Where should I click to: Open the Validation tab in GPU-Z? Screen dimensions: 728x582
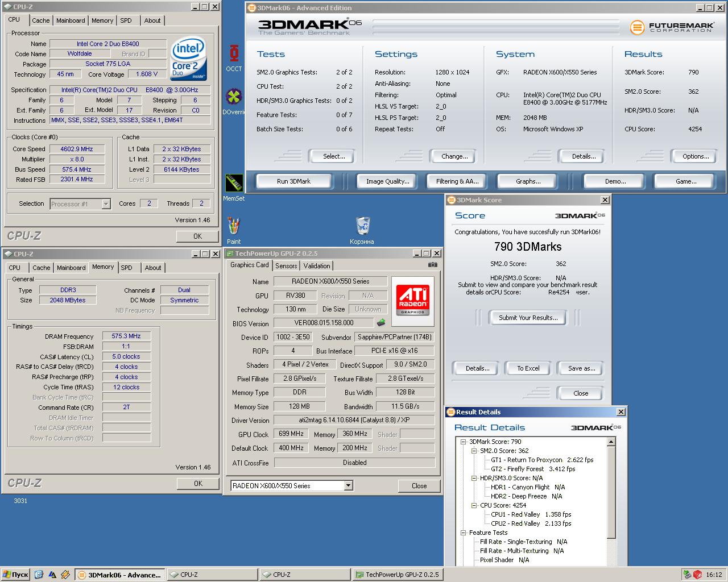tap(317, 266)
